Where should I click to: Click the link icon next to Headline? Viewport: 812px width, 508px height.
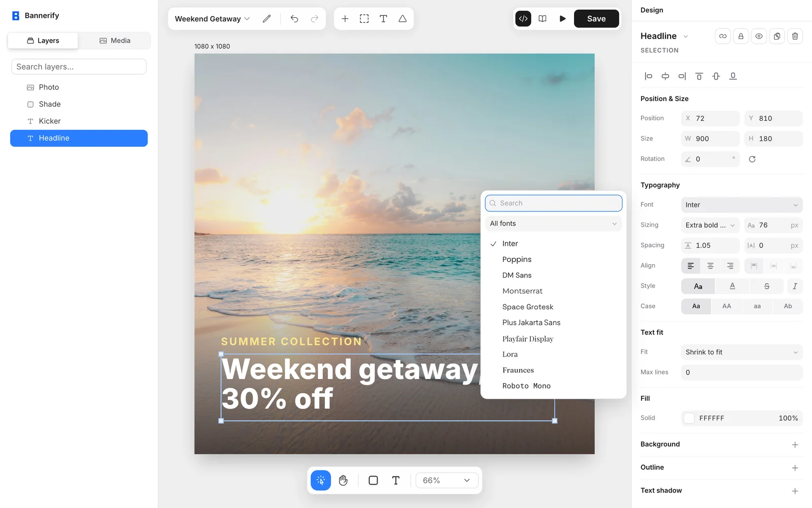723,36
